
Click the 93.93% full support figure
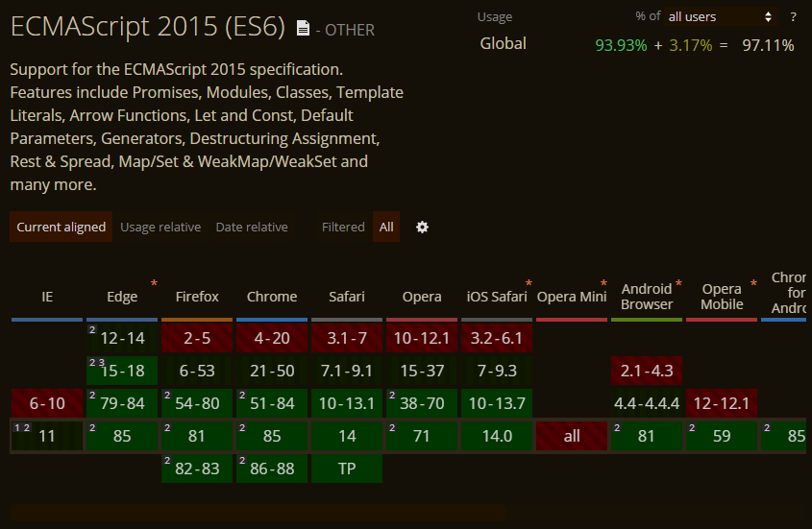pyautogui.click(x=621, y=45)
